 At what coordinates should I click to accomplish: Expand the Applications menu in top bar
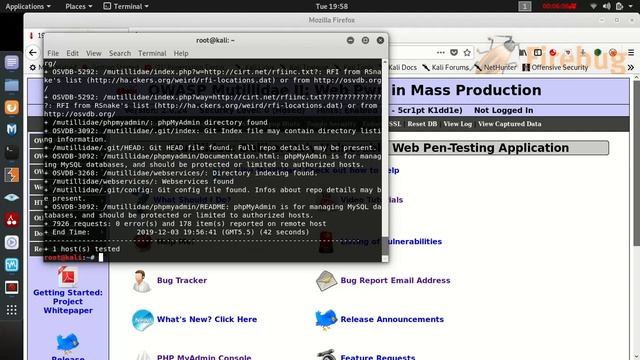click(x=28, y=6)
